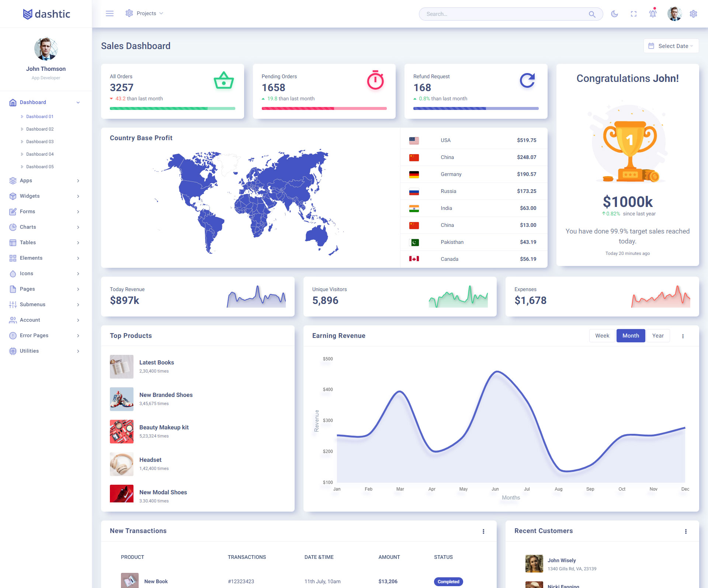Open the notifications bell
The image size is (708, 588).
pyautogui.click(x=653, y=14)
